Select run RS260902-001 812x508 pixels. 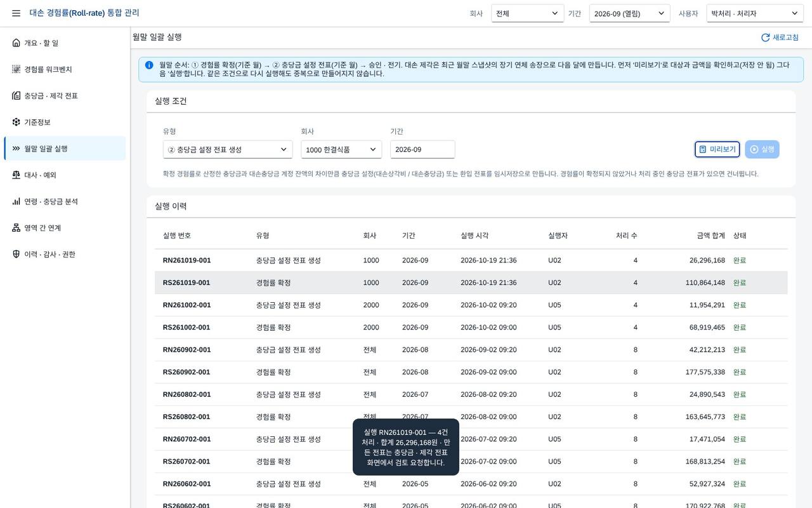[471, 372]
